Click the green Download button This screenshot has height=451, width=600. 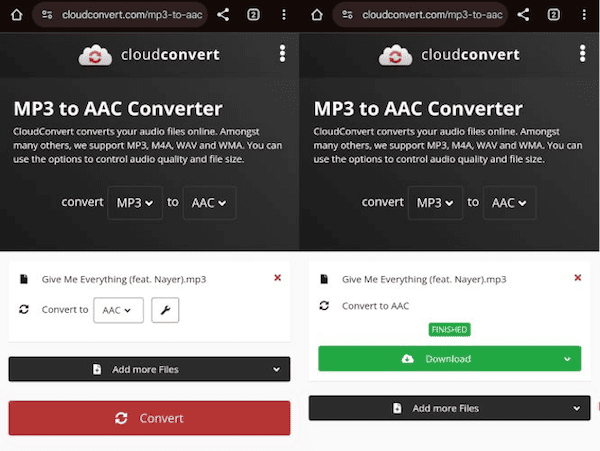point(450,359)
